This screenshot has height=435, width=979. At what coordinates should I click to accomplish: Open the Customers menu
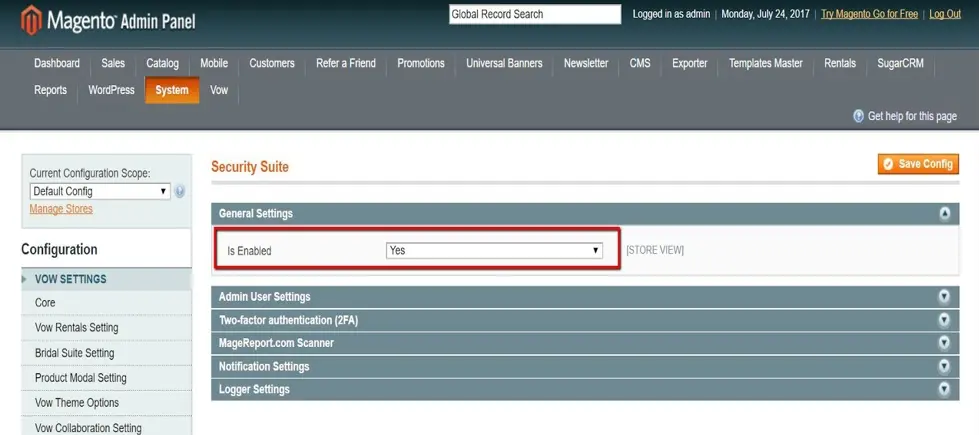[272, 63]
